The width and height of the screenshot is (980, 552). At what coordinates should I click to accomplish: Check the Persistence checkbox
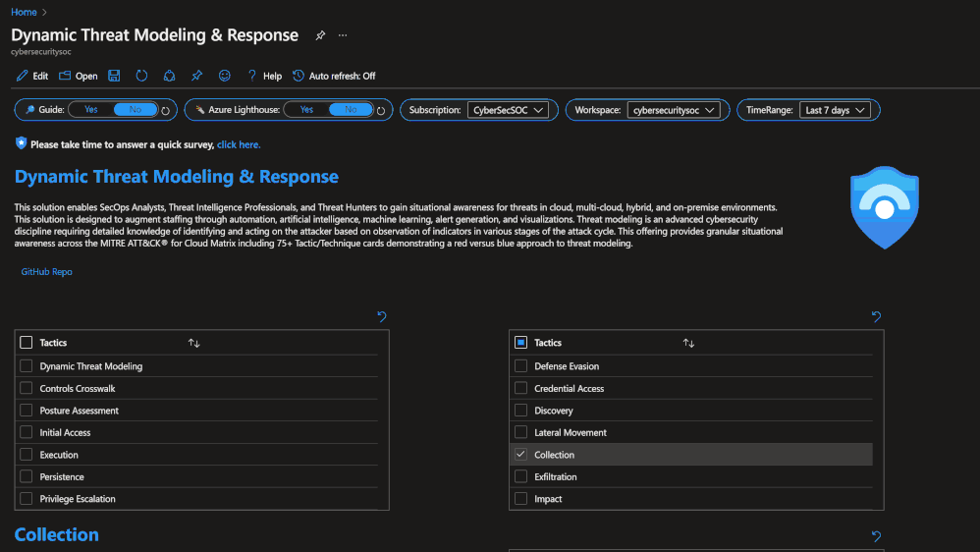click(27, 476)
